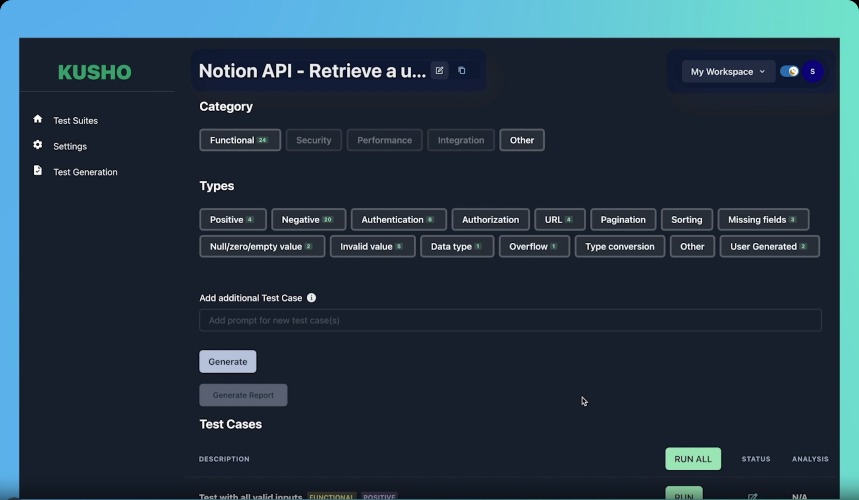Open Settings in sidebar
859x500 pixels.
(x=70, y=146)
